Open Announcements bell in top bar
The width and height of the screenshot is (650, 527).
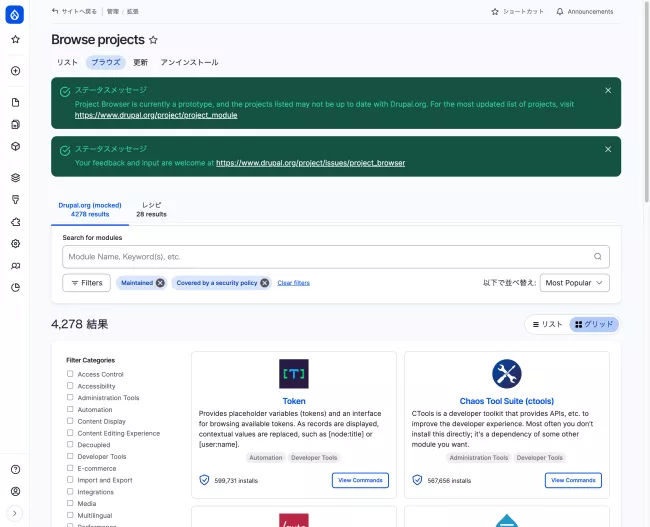pos(585,12)
